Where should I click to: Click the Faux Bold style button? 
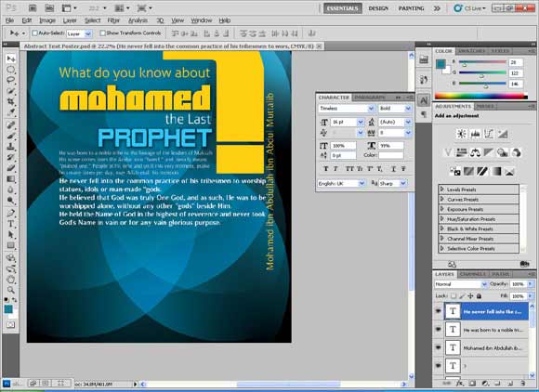326,169
